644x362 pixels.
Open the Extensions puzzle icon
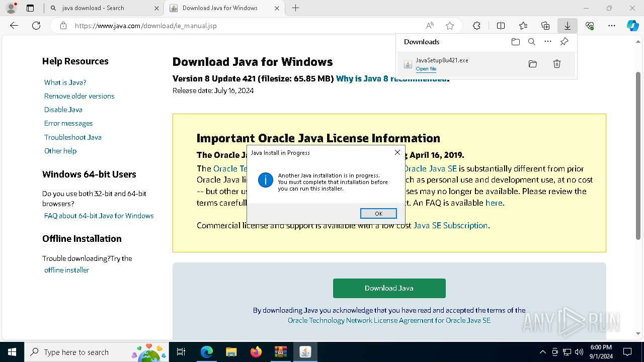(x=476, y=26)
